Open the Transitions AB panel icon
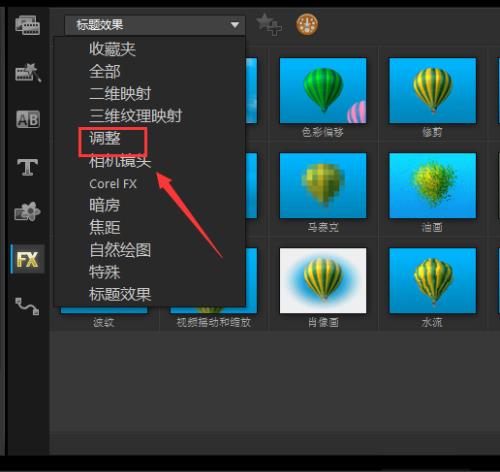Viewport: 500px width, 472px height. [28, 119]
